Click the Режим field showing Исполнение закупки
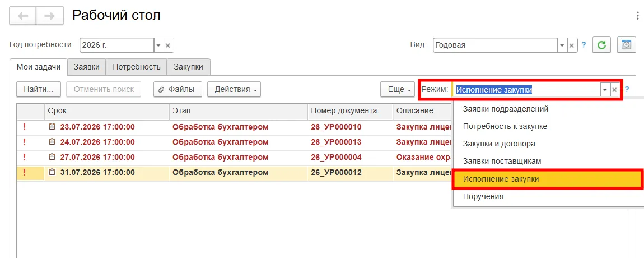The width and height of the screenshot is (644, 258). coord(526,90)
